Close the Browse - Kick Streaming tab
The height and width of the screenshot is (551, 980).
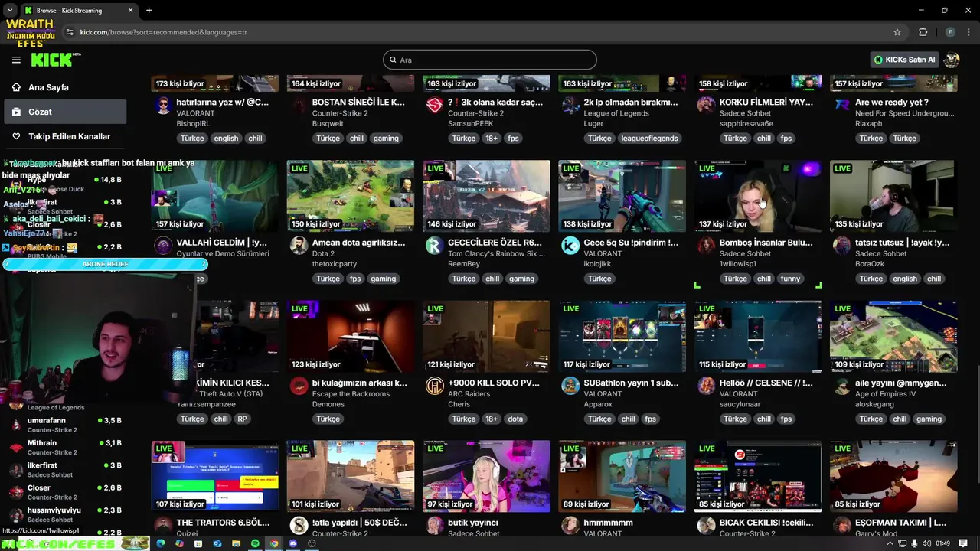click(130, 10)
